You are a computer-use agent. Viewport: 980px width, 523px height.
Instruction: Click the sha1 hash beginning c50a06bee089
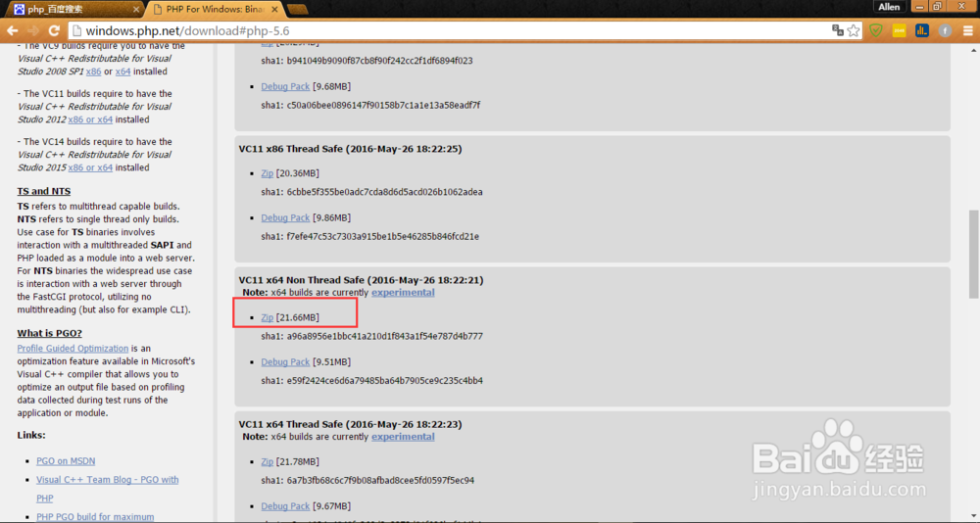coord(383,105)
